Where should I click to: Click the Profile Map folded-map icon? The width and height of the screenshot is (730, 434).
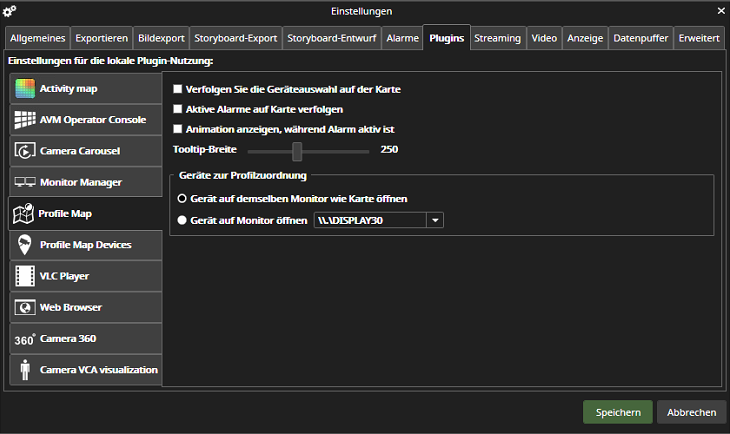[23, 213]
